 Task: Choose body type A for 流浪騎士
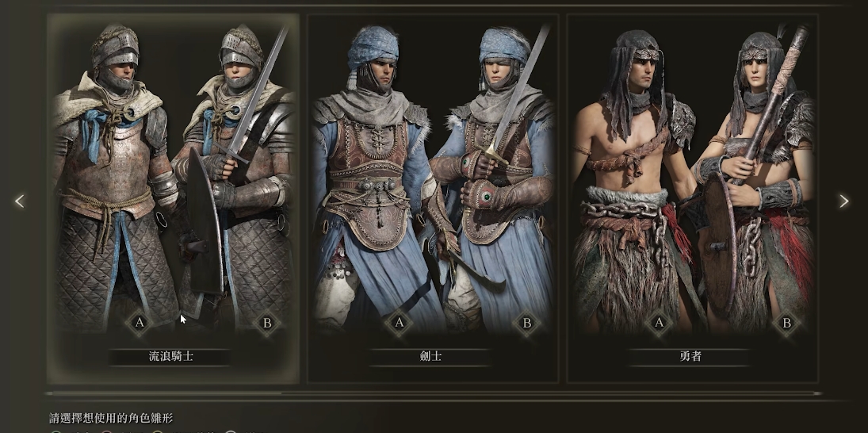pos(139,323)
